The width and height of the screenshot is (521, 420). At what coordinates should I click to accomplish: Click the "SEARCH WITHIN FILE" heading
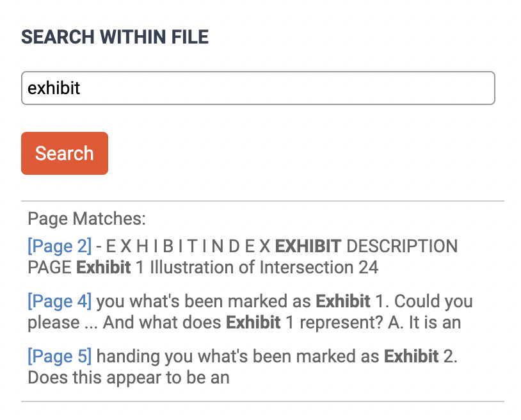click(x=115, y=37)
